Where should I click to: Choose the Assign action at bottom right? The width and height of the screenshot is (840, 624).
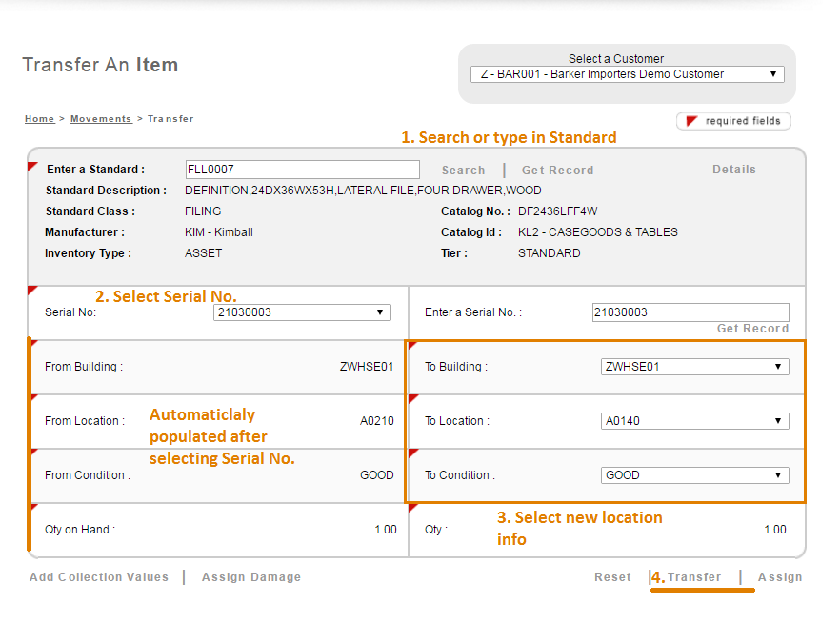coord(780,577)
